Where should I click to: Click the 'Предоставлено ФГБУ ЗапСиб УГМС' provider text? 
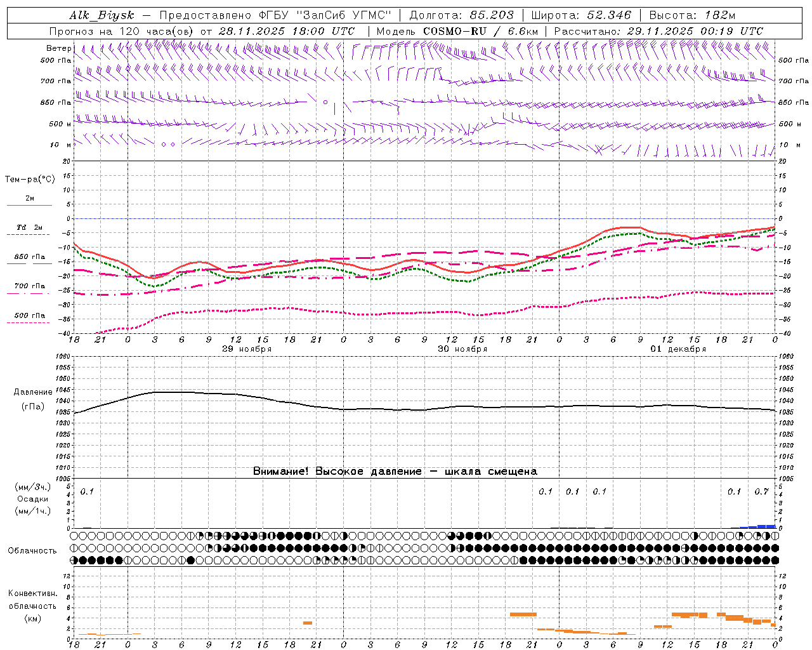(x=275, y=15)
